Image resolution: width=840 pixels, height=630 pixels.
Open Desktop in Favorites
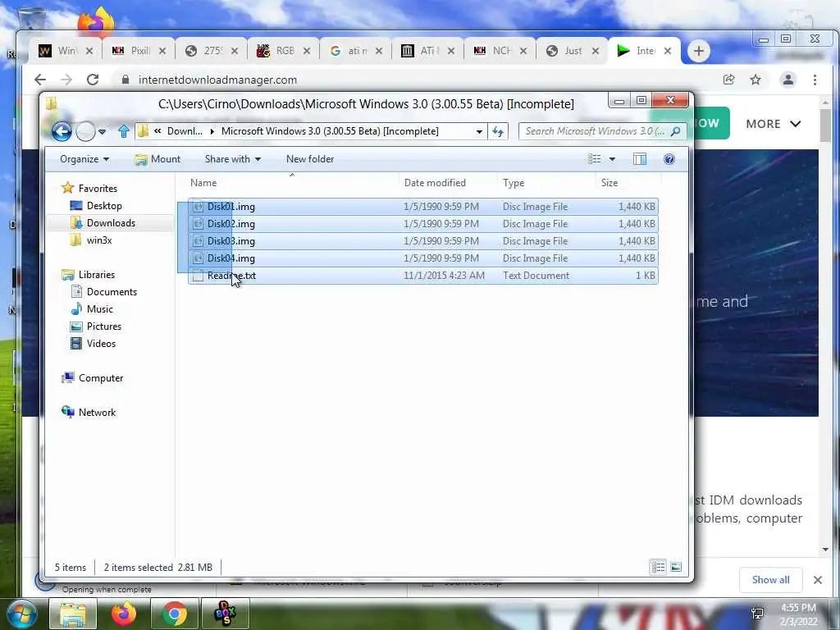pos(104,206)
